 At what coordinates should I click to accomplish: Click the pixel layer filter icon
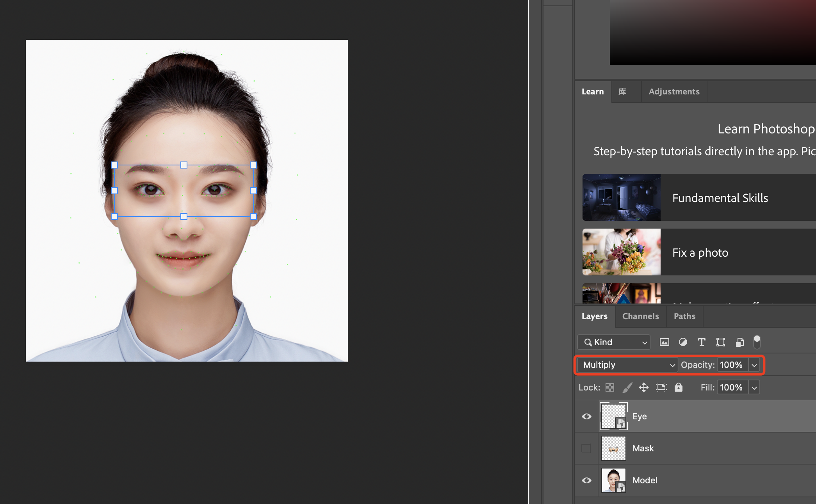pos(664,342)
